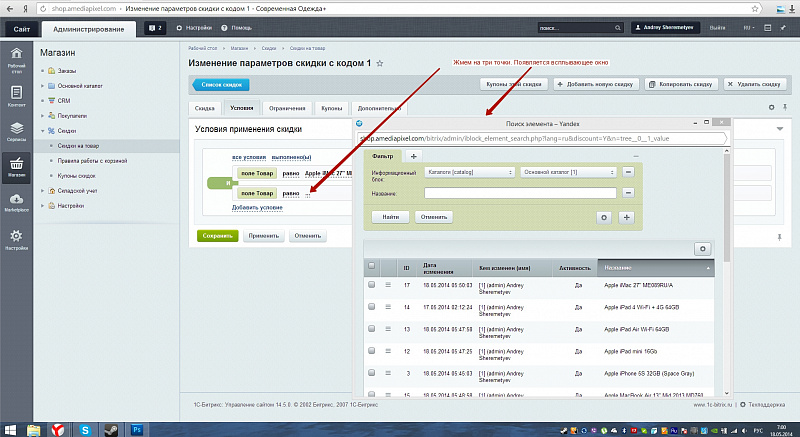Pin the admin top panel

783,28
